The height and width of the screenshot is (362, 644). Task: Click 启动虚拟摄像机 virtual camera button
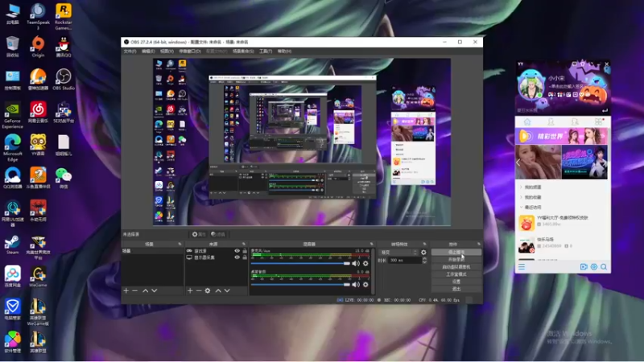pos(456,267)
